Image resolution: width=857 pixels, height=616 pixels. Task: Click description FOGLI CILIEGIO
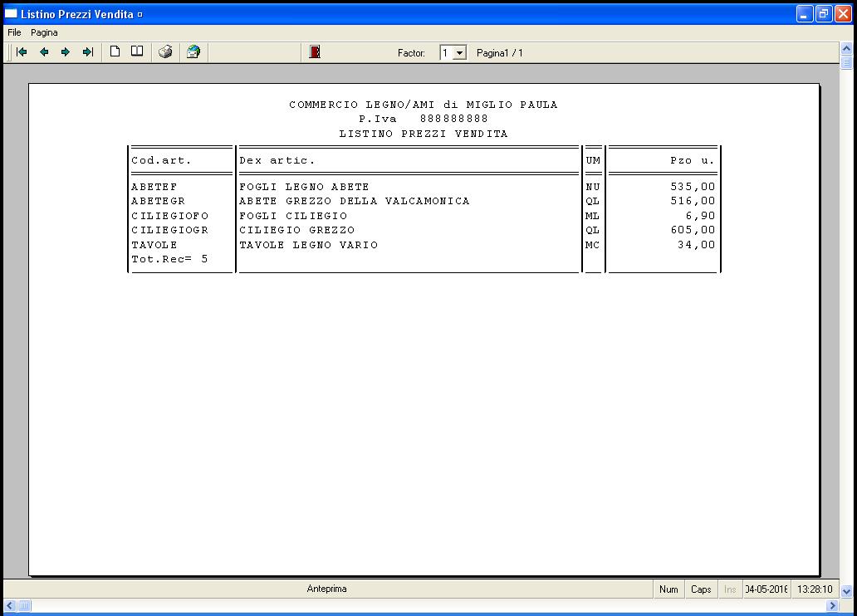pyautogui.click(x=293, y=216)
